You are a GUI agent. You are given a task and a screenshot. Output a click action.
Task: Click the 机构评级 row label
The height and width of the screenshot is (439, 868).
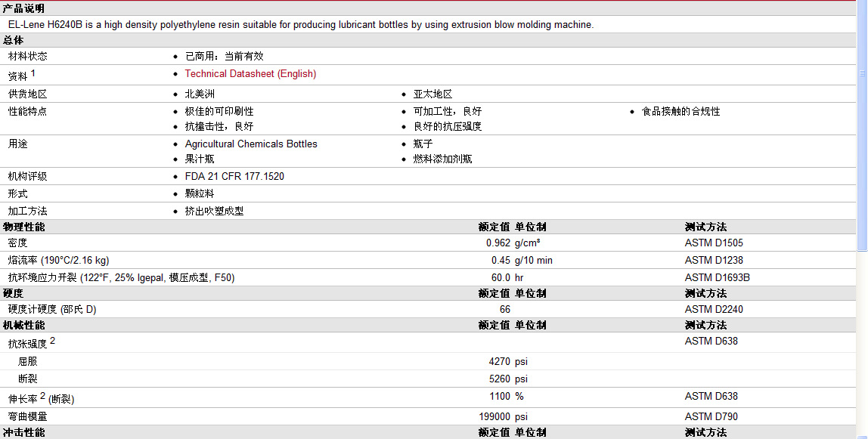(28, 176)
